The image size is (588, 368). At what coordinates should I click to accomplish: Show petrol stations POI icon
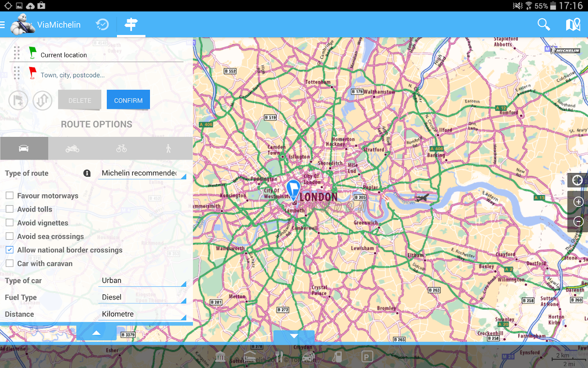(x=337, y=357)
